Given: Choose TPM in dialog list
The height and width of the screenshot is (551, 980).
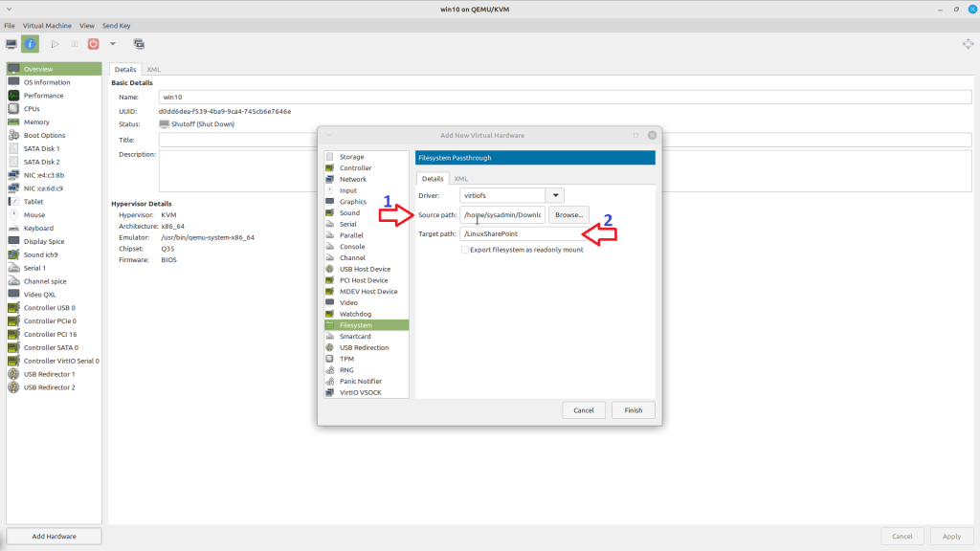Looking at the screenshot, I should click(367, 360).
